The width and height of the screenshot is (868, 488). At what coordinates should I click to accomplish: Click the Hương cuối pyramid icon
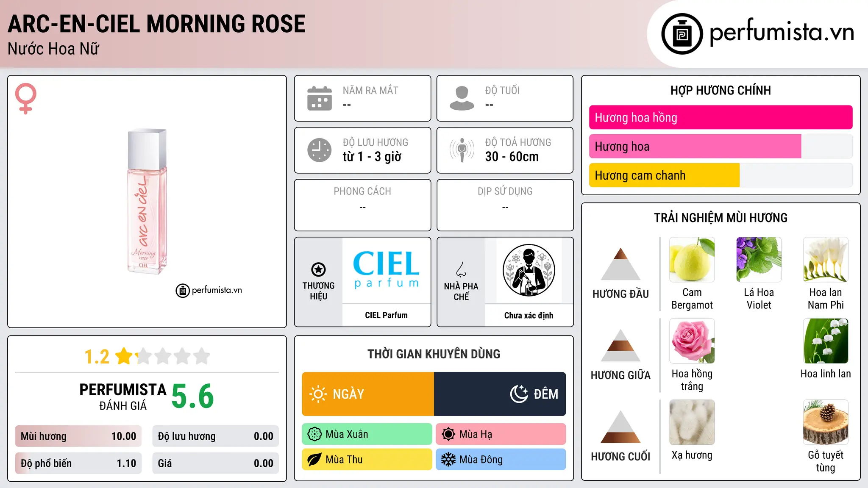click(x=620, y=427)
